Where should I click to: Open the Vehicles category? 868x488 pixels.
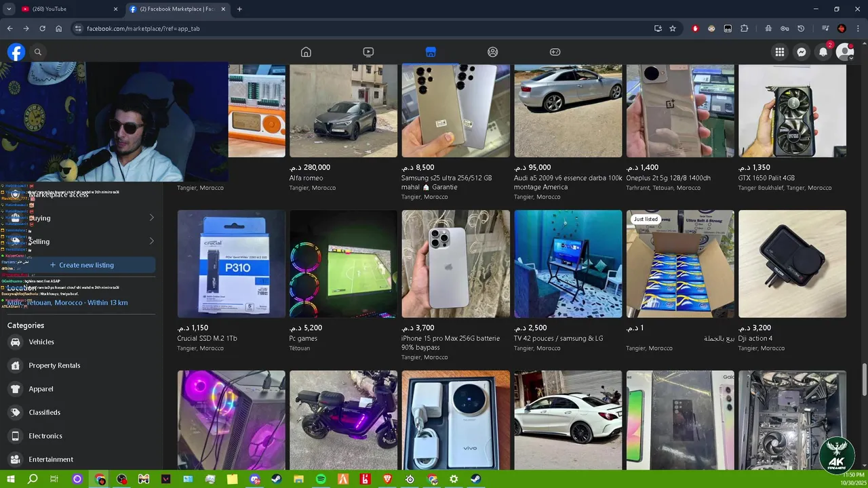81,342
